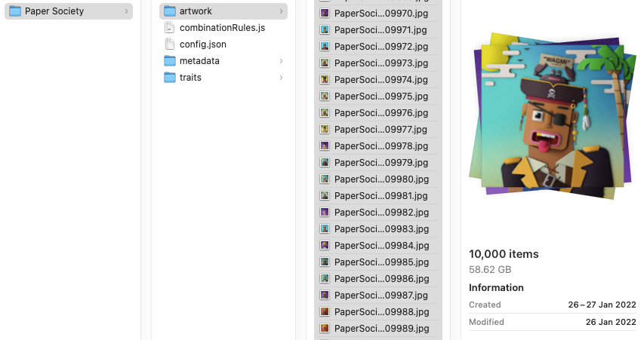Image resolution: width=644 pixels, height=340 pixels.
Task: Click the stacked pirate artwork preview
Action: coord(553,116)
